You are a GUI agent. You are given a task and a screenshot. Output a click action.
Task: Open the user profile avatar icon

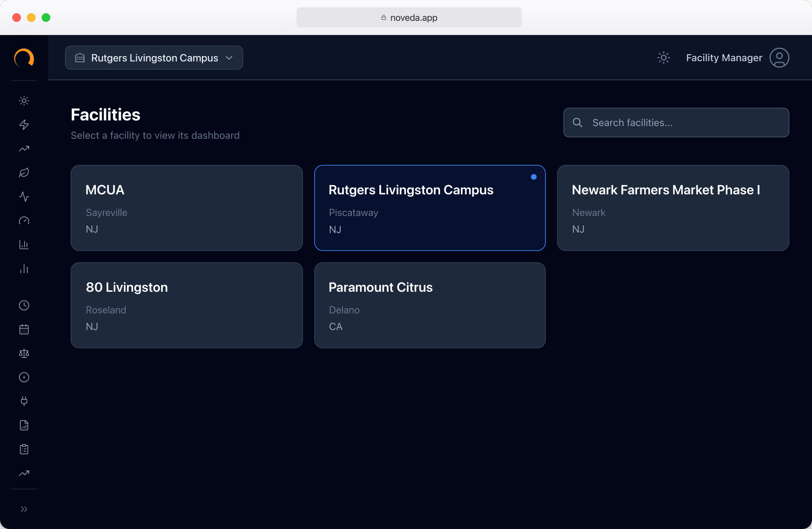pos(779,58)
